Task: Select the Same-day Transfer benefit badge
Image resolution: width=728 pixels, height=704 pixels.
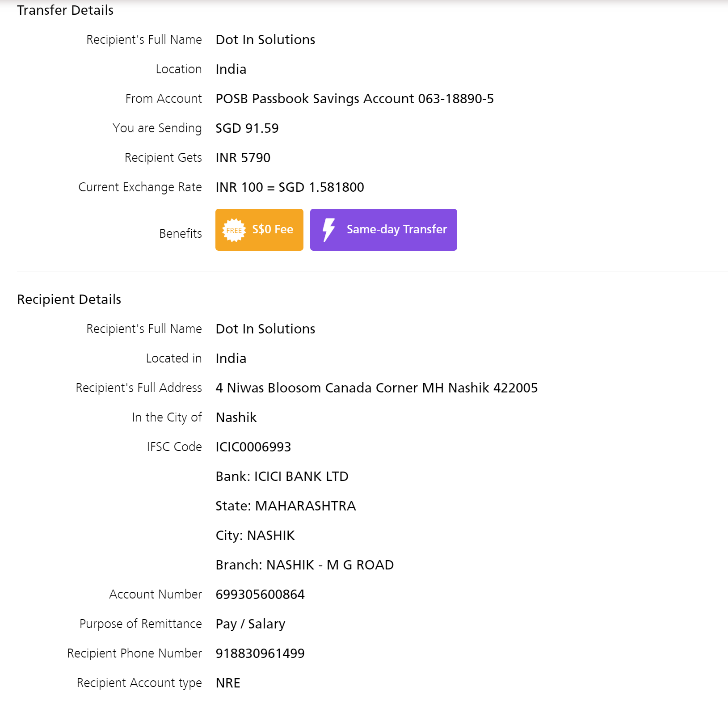Action: click(383, 230)
